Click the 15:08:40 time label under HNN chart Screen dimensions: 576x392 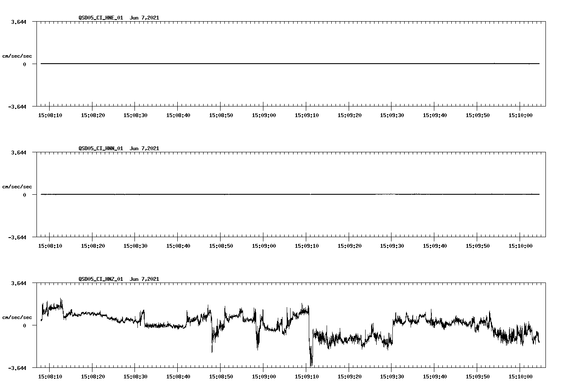click(x=178, y=246)
